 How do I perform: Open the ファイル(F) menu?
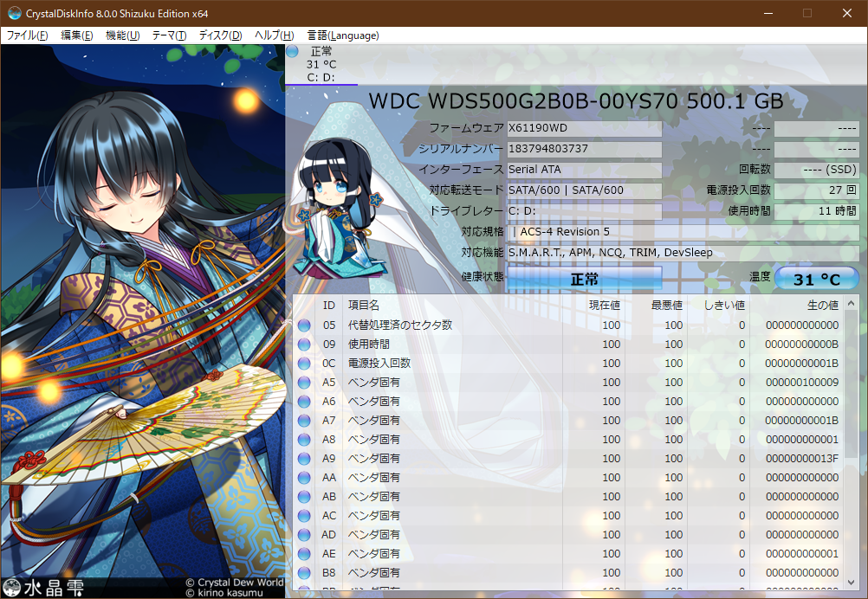coord(26,35)
